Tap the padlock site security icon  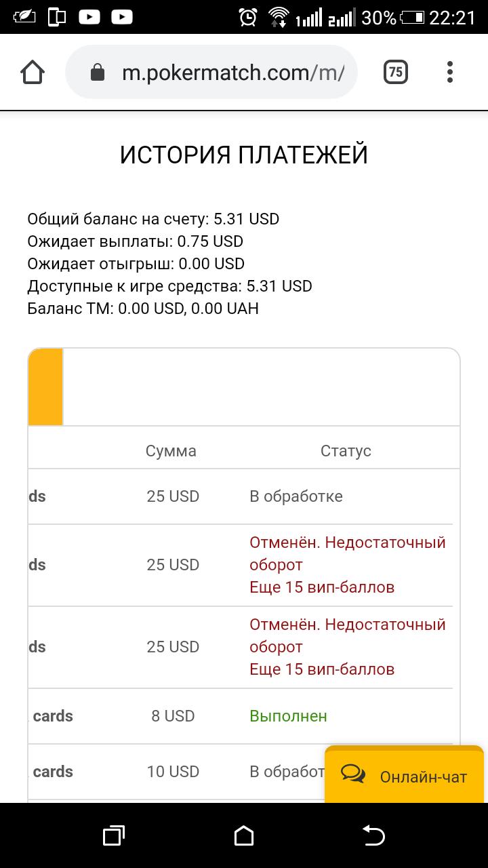pos(98,72)
